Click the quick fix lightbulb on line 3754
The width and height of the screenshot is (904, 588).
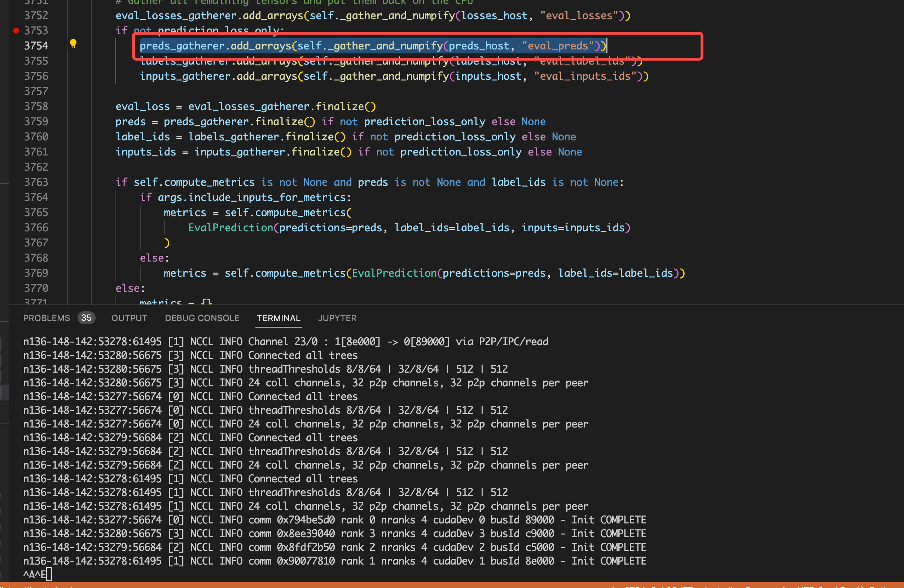(x=73, y=44)
